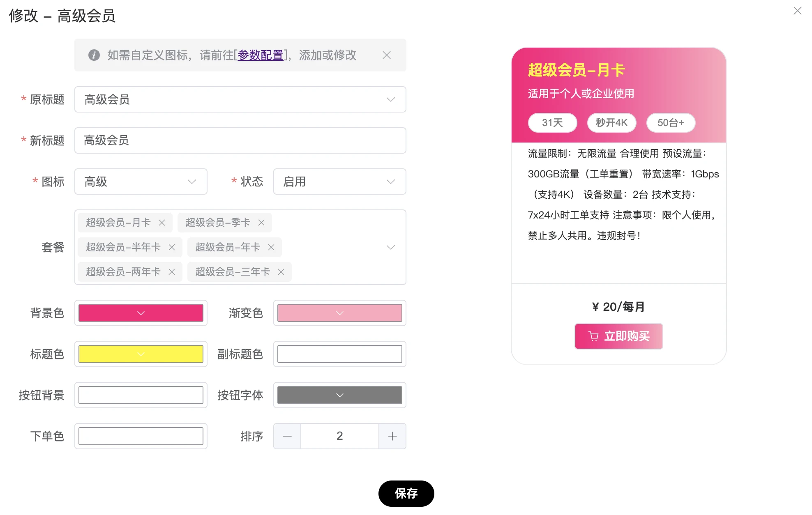Click the info icon on the notice banner
Screen dimensions: 812x515
94,55
